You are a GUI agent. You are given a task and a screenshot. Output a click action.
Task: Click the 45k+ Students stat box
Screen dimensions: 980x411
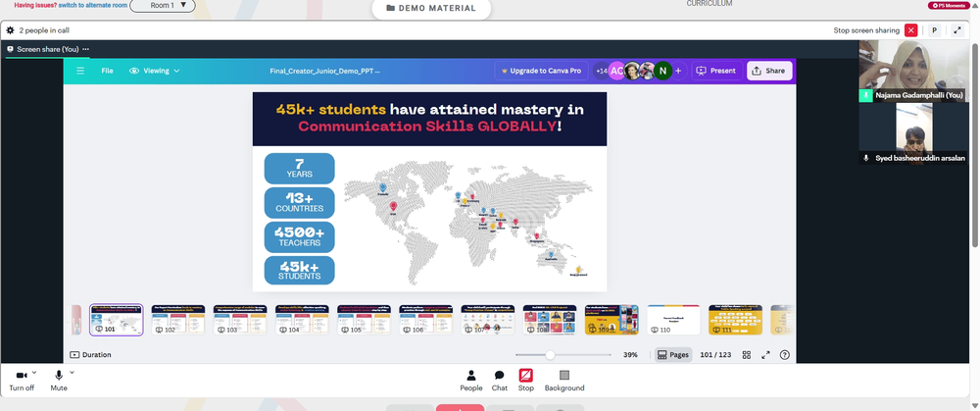[x=299, y=271]
